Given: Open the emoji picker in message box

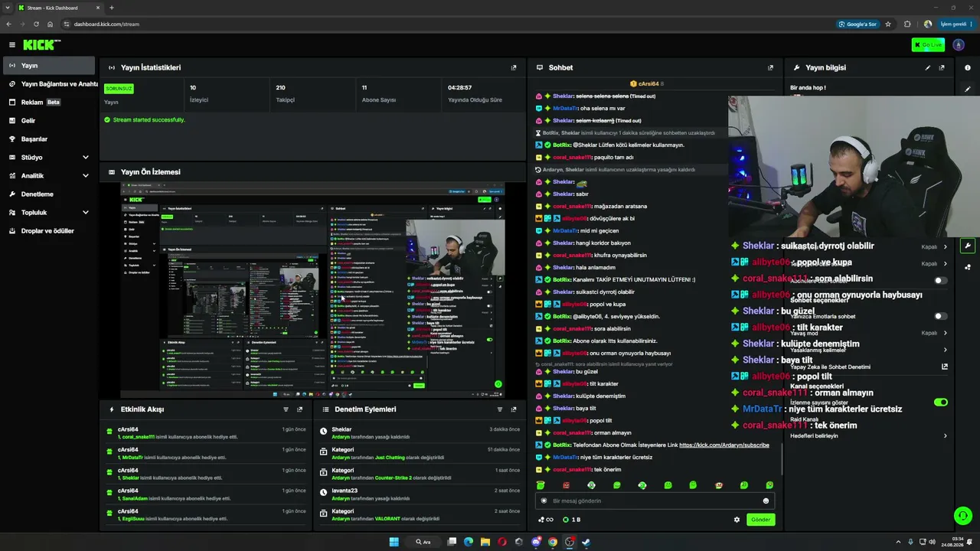Looking at the screenshot, I should (x=766, y=501).
